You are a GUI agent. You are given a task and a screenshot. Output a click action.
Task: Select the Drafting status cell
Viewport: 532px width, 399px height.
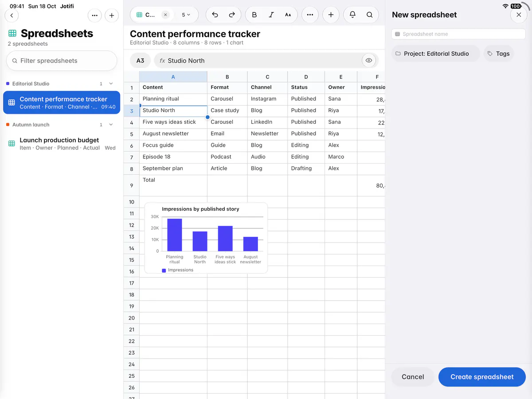point(306,168)
